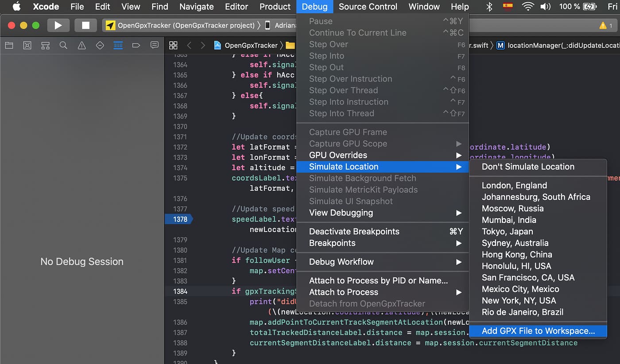Open the Xcode menu

click(x=46, y=6)
